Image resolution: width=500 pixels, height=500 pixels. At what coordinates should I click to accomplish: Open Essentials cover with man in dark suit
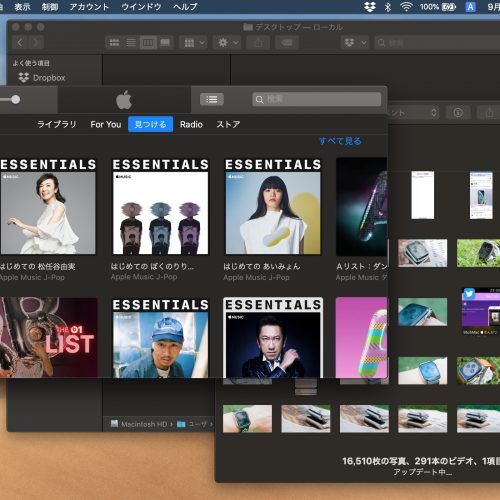click(273, 338)
